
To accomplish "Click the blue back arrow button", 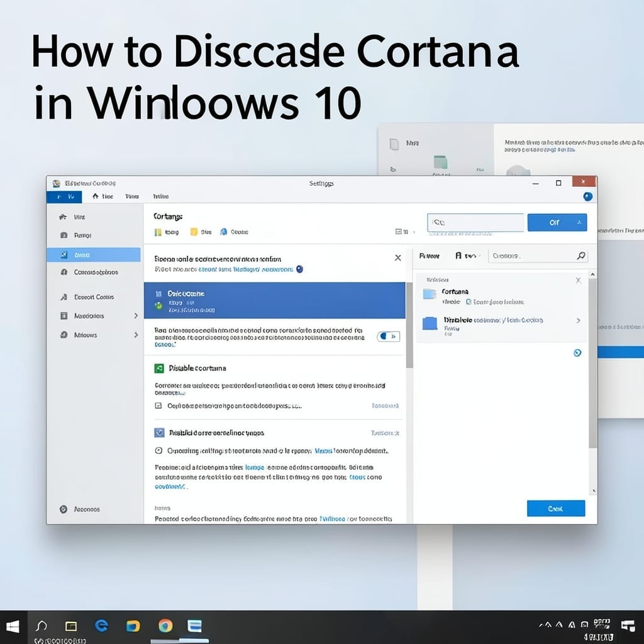I will (64, 197).
